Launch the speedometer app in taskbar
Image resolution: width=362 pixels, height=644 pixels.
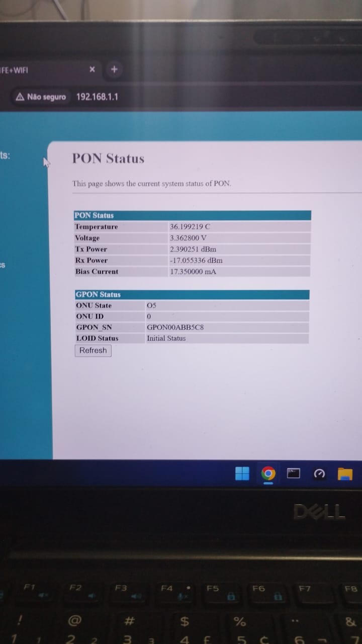pyautogui.click(x=319, y=474)
